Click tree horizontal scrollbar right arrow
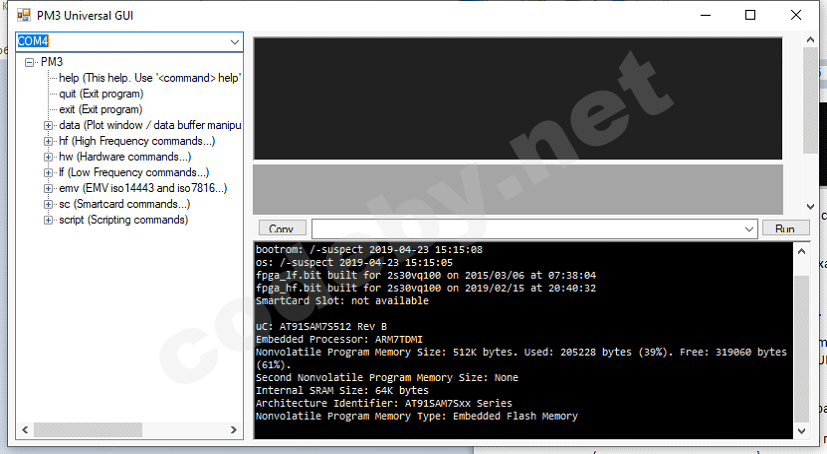 [234, 430]
